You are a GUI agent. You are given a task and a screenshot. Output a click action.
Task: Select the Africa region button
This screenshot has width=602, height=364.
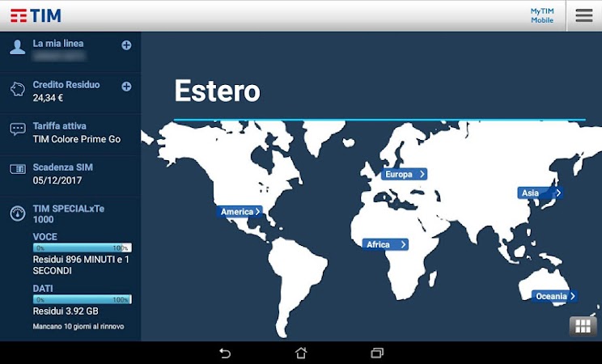(385, 244)
